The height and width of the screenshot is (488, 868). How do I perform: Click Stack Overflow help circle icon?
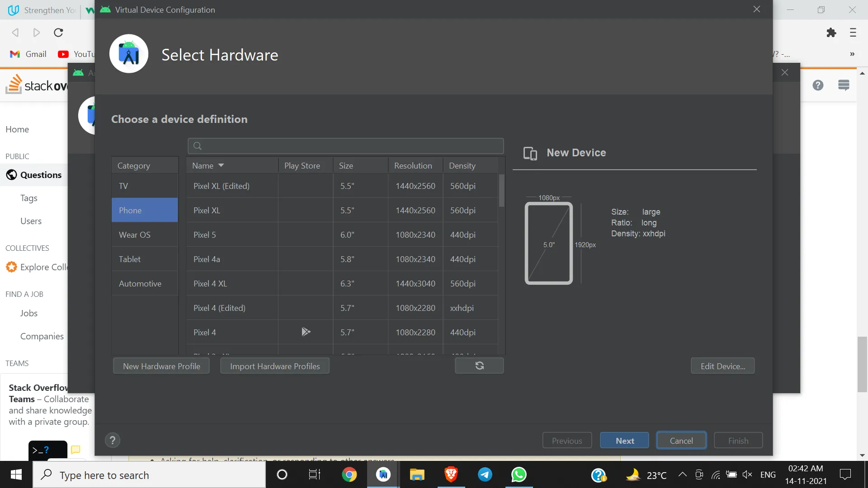[818, 85]
